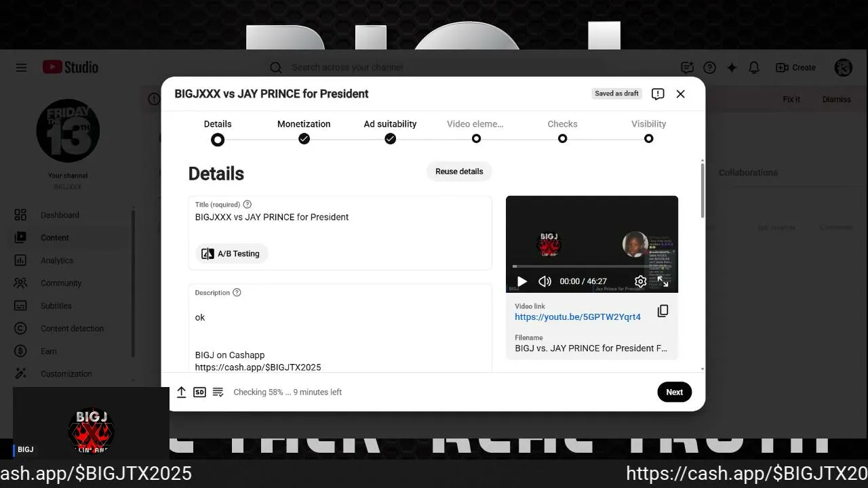Click the Cashapp URL in the description
This screenshot has height=488, width=868.
click(258, 367)
